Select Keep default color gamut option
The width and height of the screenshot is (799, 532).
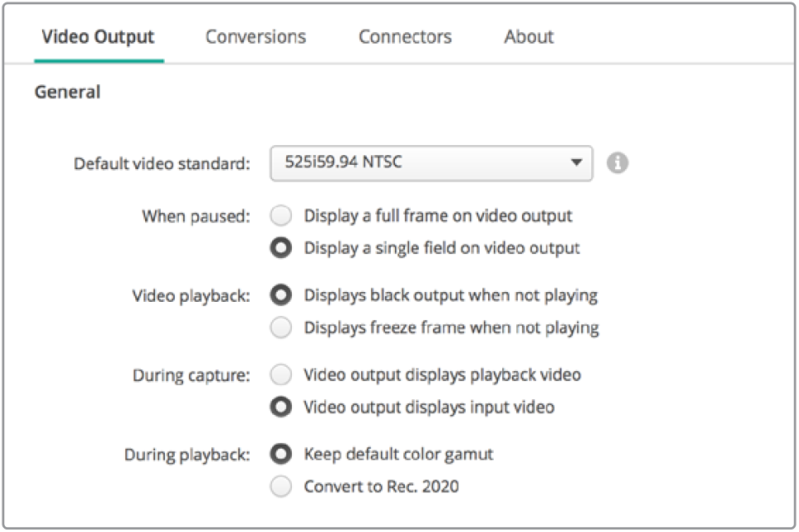281,454
